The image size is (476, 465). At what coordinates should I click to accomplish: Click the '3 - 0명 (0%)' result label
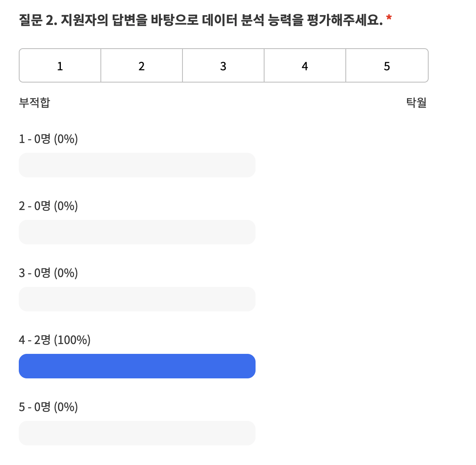coord(48,273)
